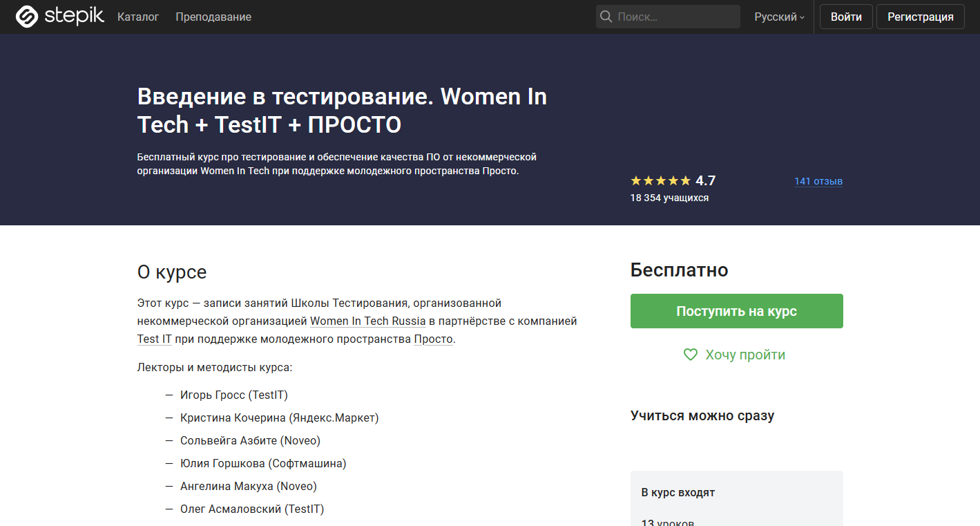Viewport: 980px width, 526px height.
Task: Click the heart icon beside "Хочу пройти"
Action: (691, 354)
